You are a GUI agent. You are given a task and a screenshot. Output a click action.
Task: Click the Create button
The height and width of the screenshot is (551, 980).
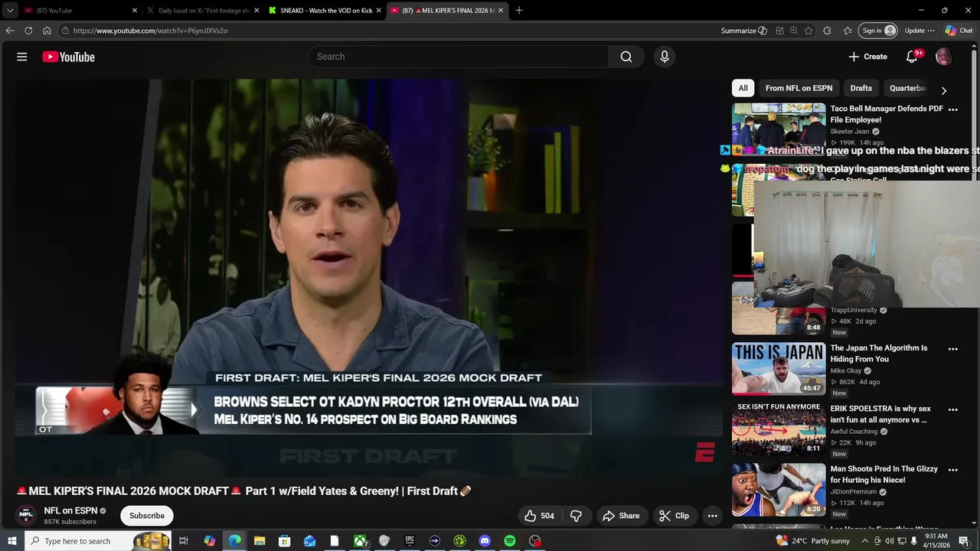point(867,57)
